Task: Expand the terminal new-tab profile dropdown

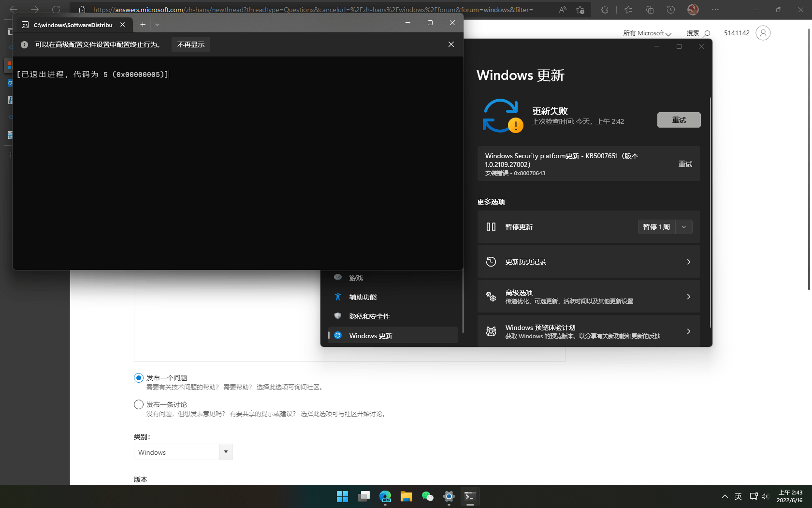Action: point(157,25)
